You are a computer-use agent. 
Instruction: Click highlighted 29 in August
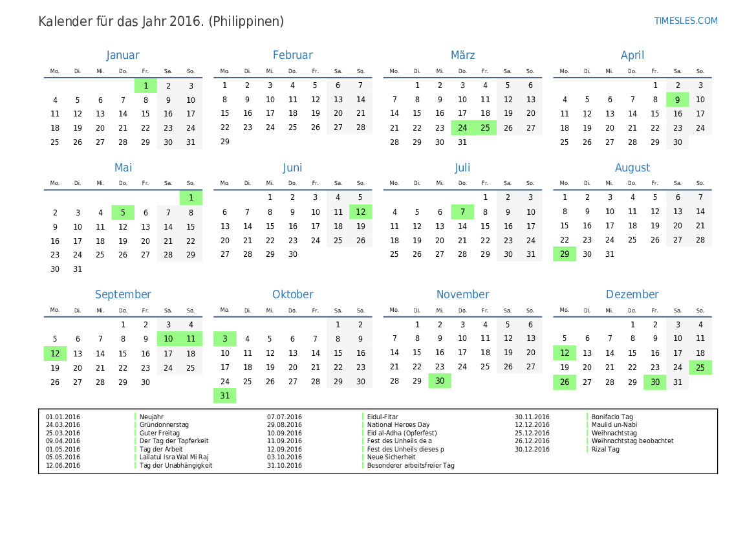click(x=564, y=254)
